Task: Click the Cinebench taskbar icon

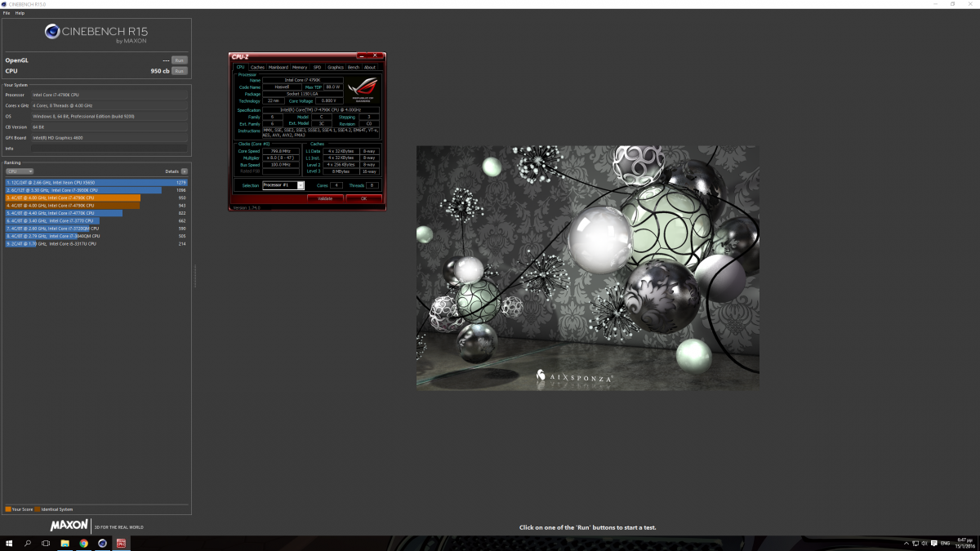Action: [x=103, y=543]
